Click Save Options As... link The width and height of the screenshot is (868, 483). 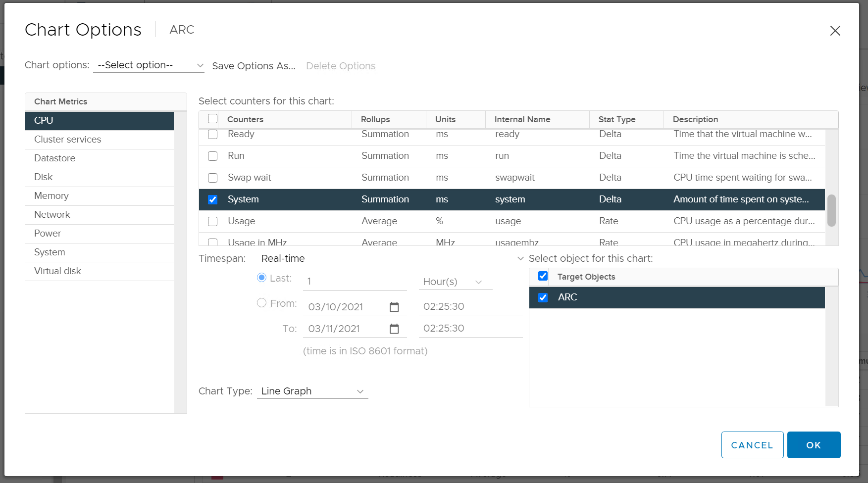point(254,66)
